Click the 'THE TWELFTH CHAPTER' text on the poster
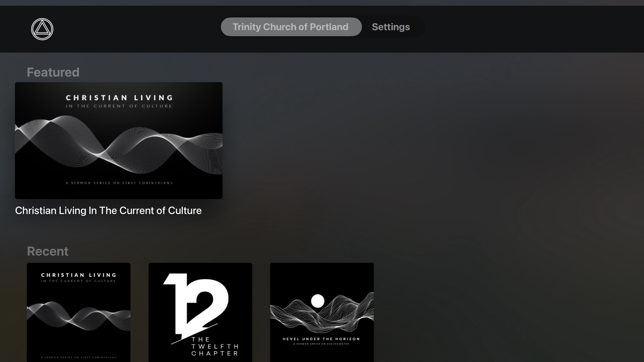Screen dimensions: 644x362 pyautogui.click(x=215, y=347)
